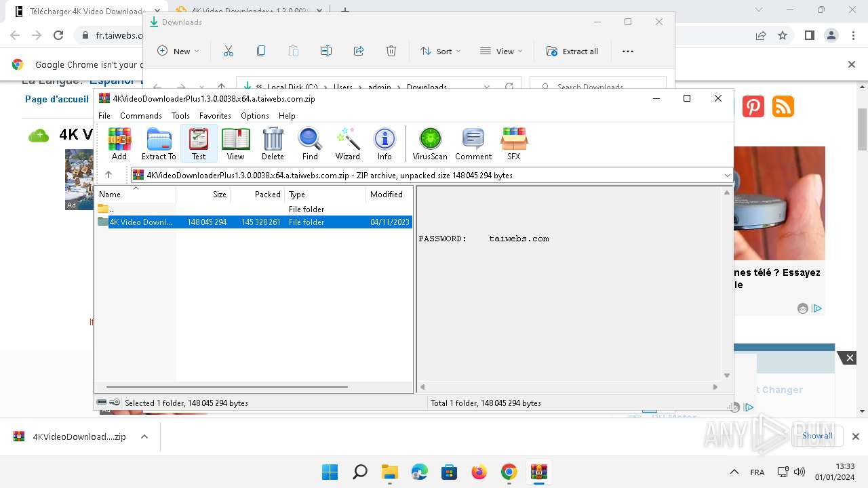Create an SFX self-extracting archive
This screenshot has height=488, width=868.
pos(514,144)
